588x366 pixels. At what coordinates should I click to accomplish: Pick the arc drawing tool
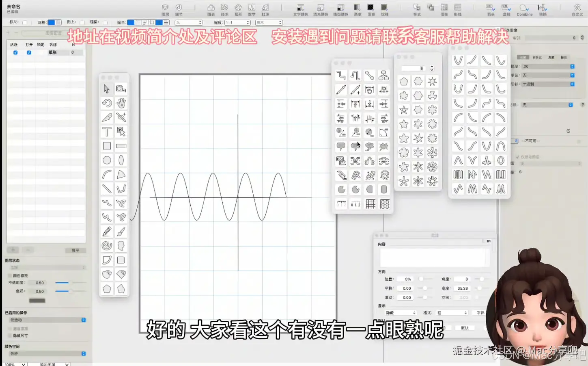pos(107,175)
